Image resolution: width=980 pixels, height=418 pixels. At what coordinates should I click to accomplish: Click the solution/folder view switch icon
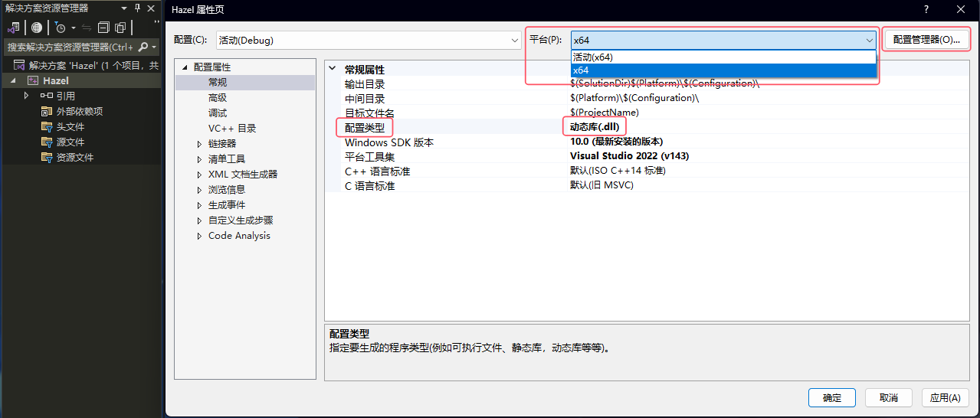pyautogui.click(x=13, y=28)
